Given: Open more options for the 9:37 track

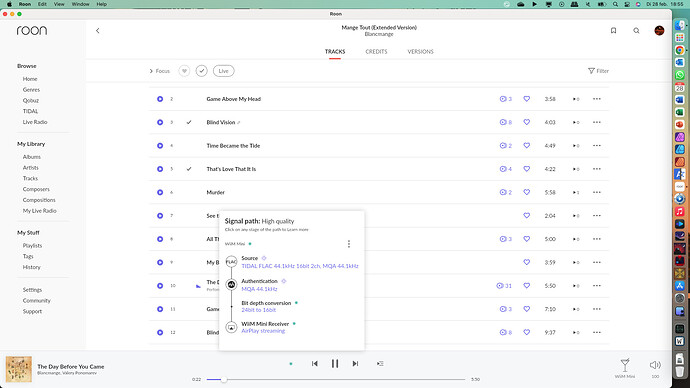Looking at the screenshot, I should click(x=597, y=332).
